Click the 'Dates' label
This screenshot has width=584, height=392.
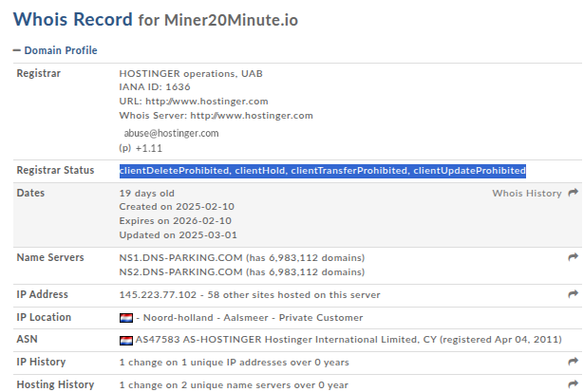tap(30, 193)
